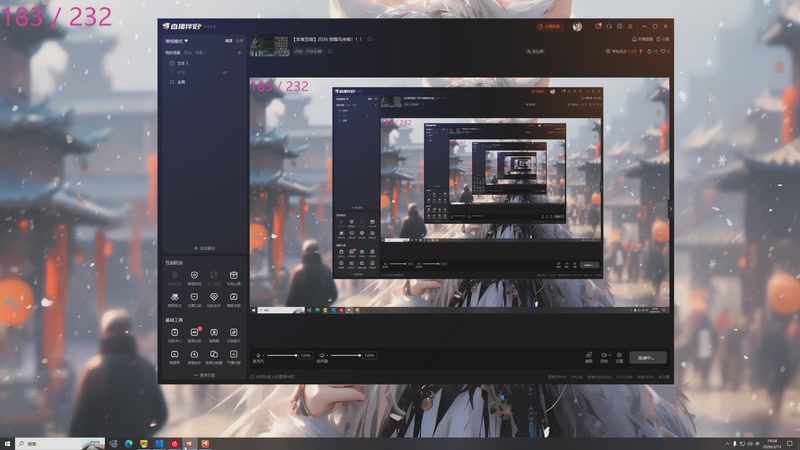Open the upload-arrow tool icon in 基础工具

[194, 354]
